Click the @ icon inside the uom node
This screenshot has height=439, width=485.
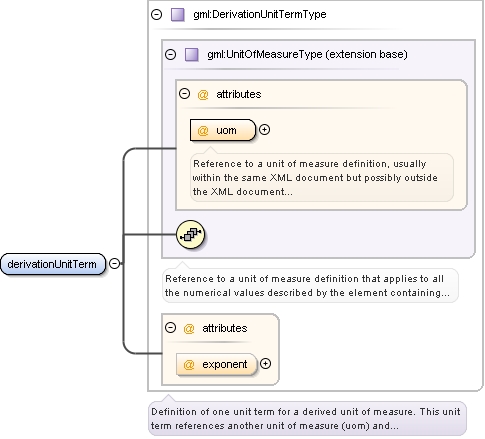[x=203, y=130]
